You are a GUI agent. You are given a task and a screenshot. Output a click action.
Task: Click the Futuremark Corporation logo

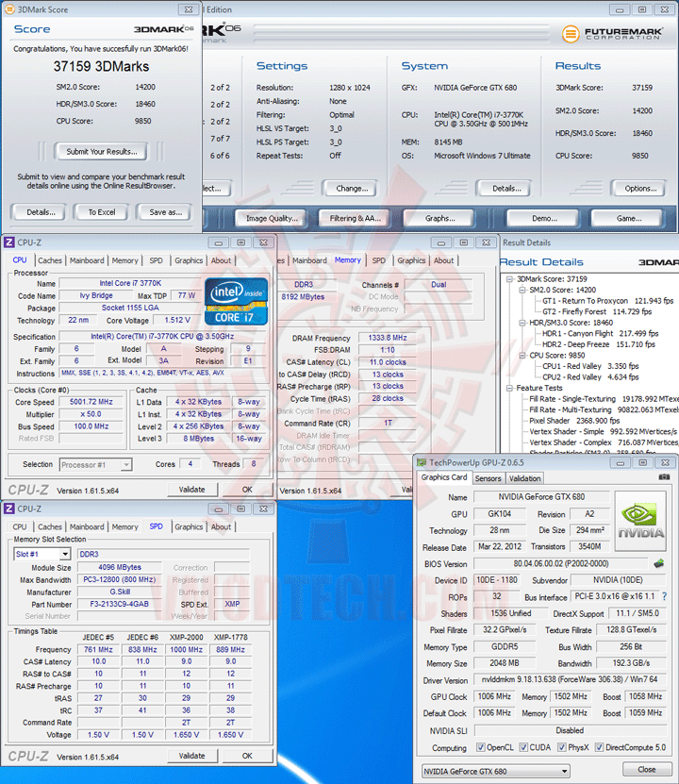[613, 34]
